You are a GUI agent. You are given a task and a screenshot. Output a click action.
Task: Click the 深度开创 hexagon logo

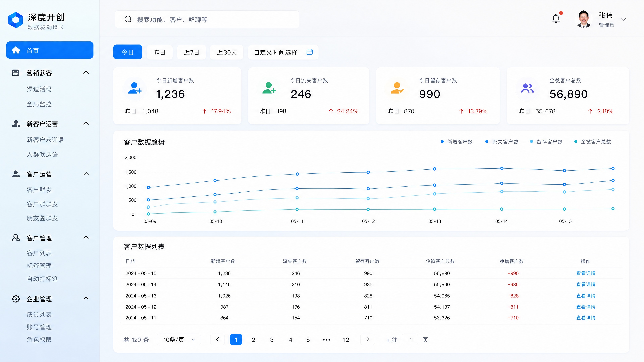pyautogui.click(x=15, y=20)
